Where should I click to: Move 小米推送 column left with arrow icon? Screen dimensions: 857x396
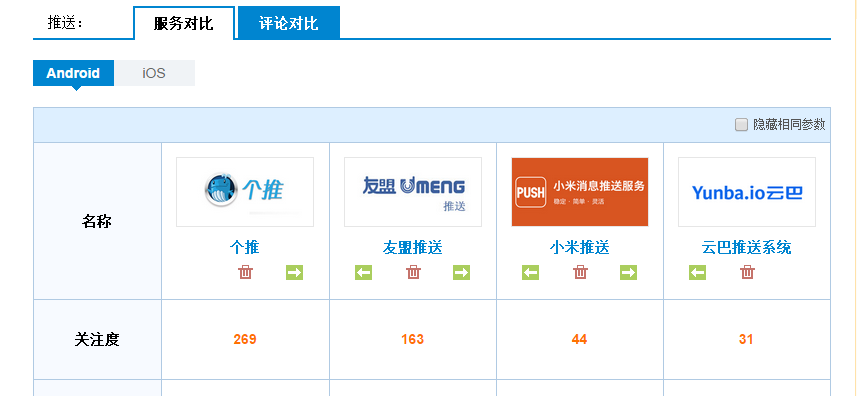click(530, 272)
